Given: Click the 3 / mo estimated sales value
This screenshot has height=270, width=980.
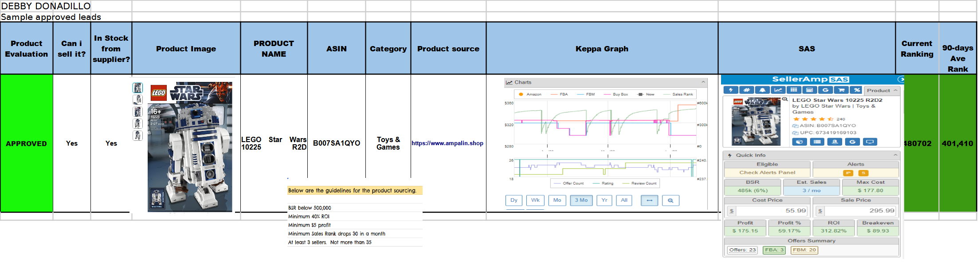Looking at the screenshot, I should (x=811, y=191).
